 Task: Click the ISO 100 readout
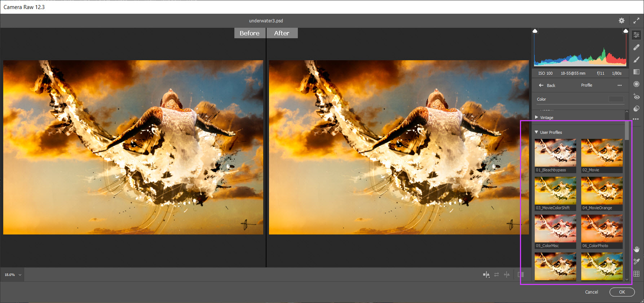545,73
